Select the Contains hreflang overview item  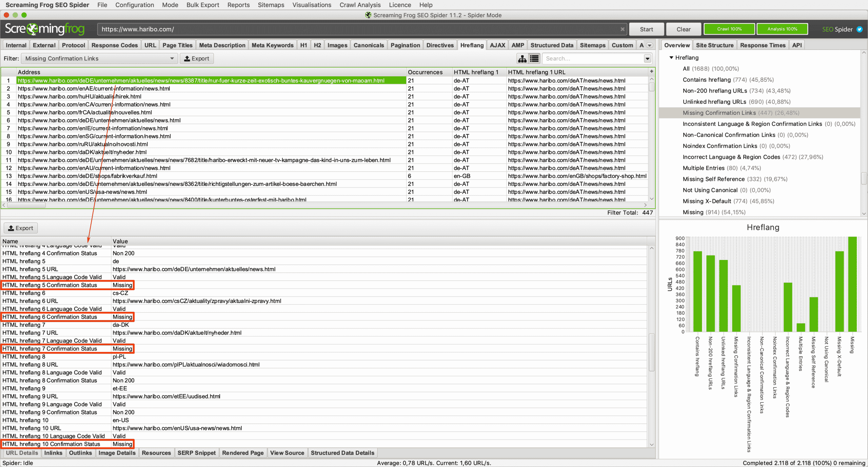tap(728, 80)
